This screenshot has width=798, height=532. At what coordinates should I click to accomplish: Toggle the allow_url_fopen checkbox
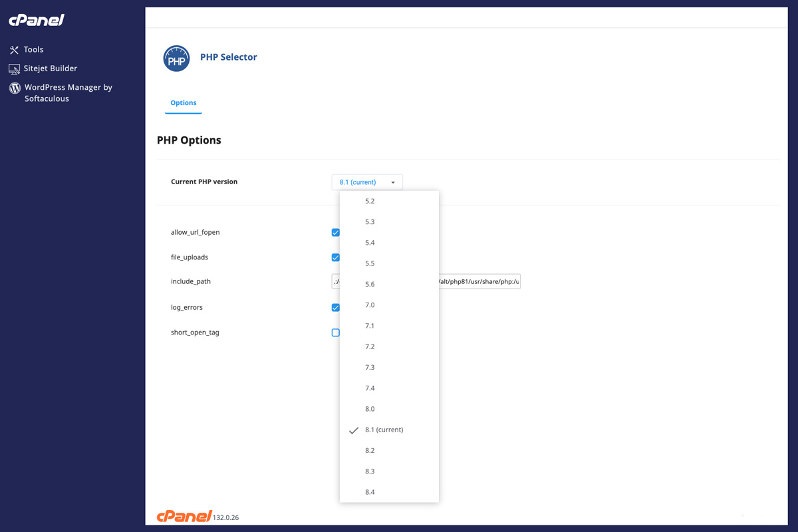point(336,233)
